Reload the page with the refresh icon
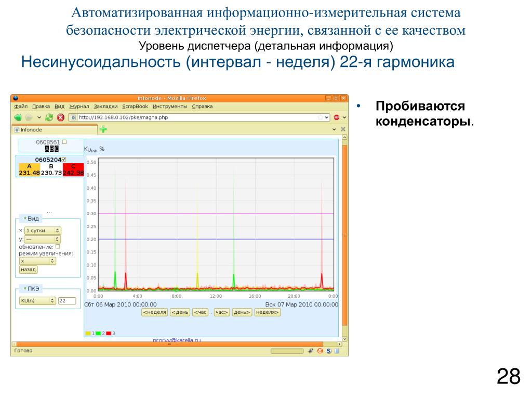 coord(49,117)
